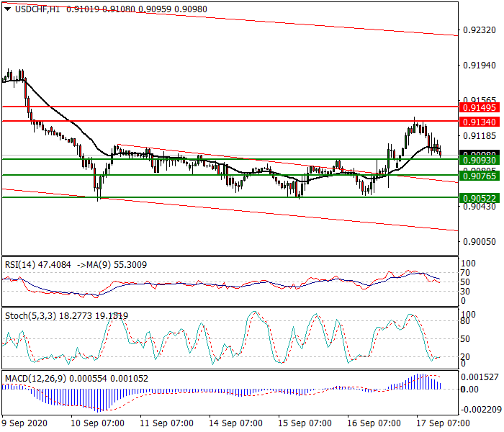Viewport: 504px width, 432px height.
Task: Click the 0.90430 price axis value
Action: [x=480, y=207]
